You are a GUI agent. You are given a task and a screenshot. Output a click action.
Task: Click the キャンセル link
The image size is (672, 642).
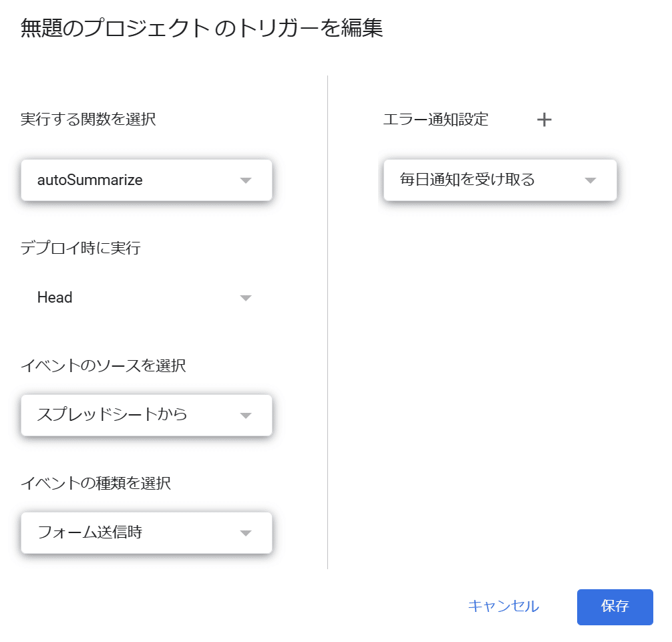coord(503,607)
